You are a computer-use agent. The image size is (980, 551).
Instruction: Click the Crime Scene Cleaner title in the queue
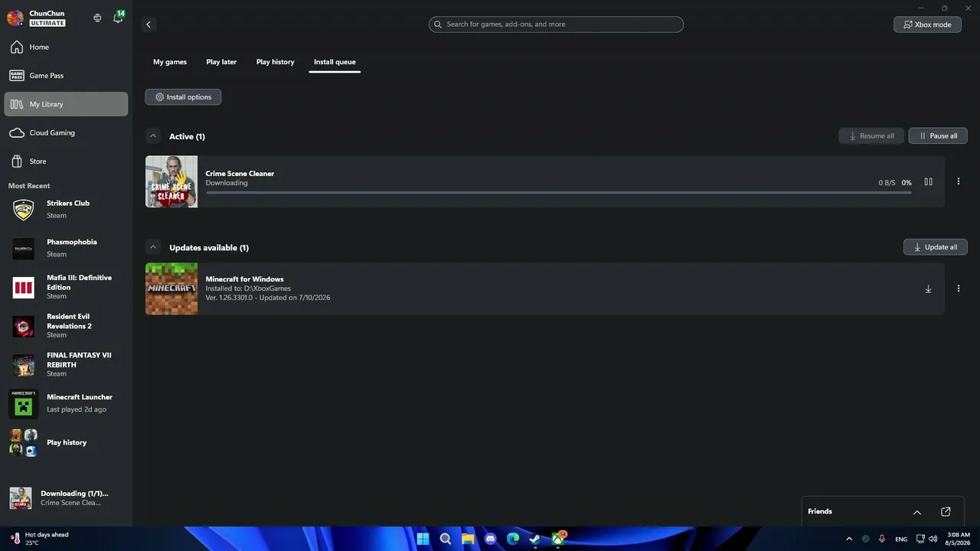240,174
